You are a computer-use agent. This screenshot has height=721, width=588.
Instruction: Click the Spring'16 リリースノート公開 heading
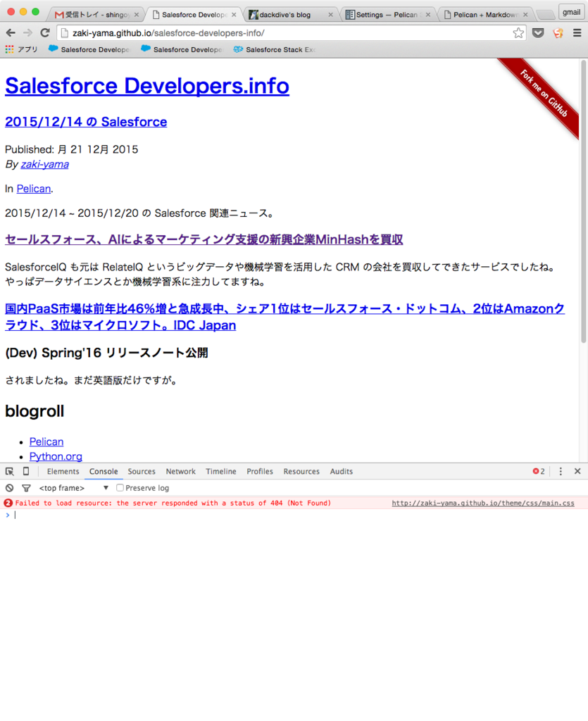point(106,353)
